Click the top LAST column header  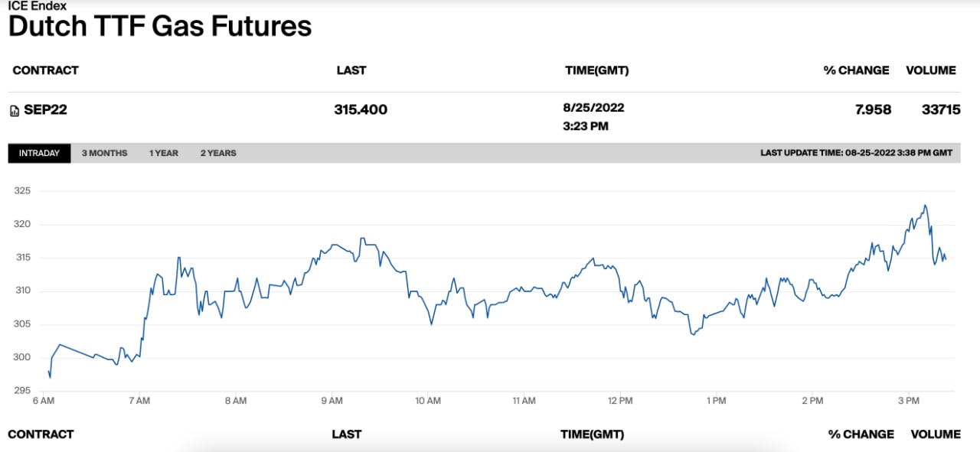coord(351,70)
